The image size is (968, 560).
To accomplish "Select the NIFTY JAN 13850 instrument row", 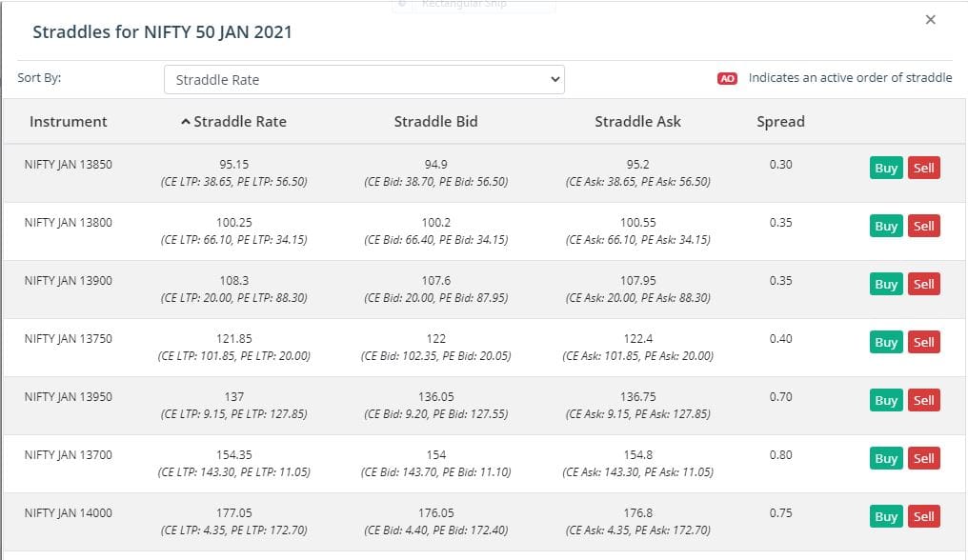I will pos(484,173).
